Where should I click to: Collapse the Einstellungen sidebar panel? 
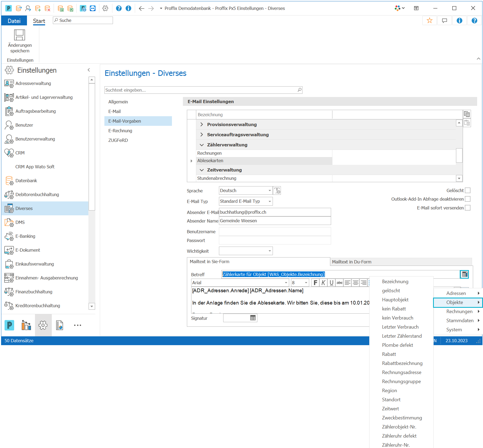pos(89,70)
